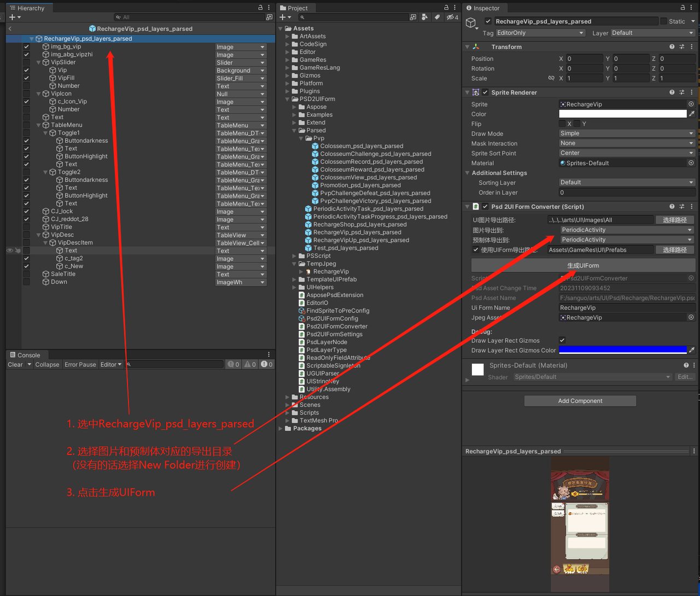Open the Layer Default dropdown
Screen dimensions: 700x596
[653, 33]
